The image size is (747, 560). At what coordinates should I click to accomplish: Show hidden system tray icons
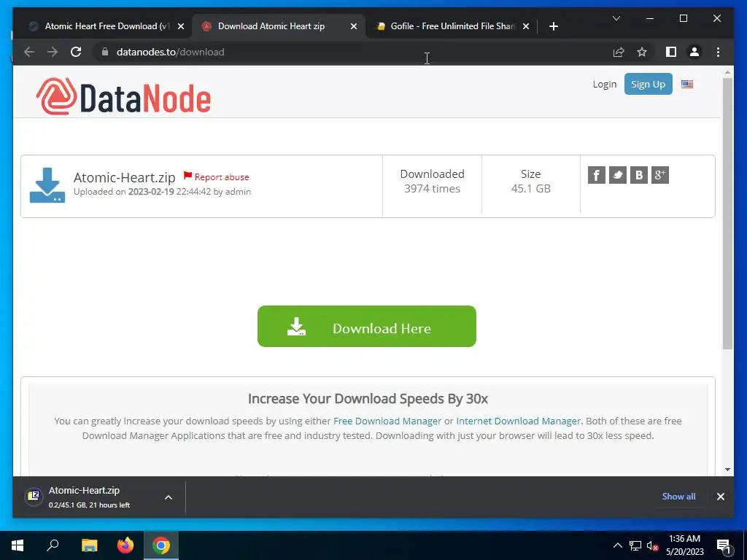pyautogui.click(x=617, y=545)
